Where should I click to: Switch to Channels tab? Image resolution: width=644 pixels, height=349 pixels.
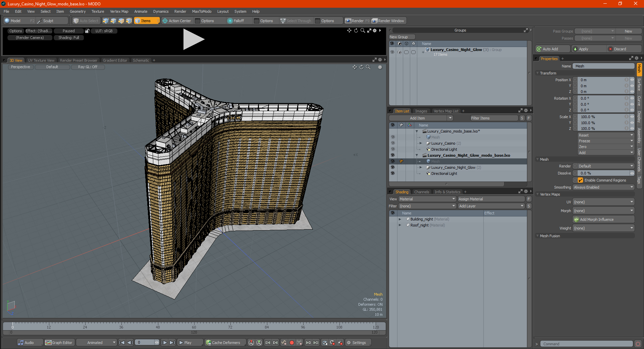[x=422, y=192]
